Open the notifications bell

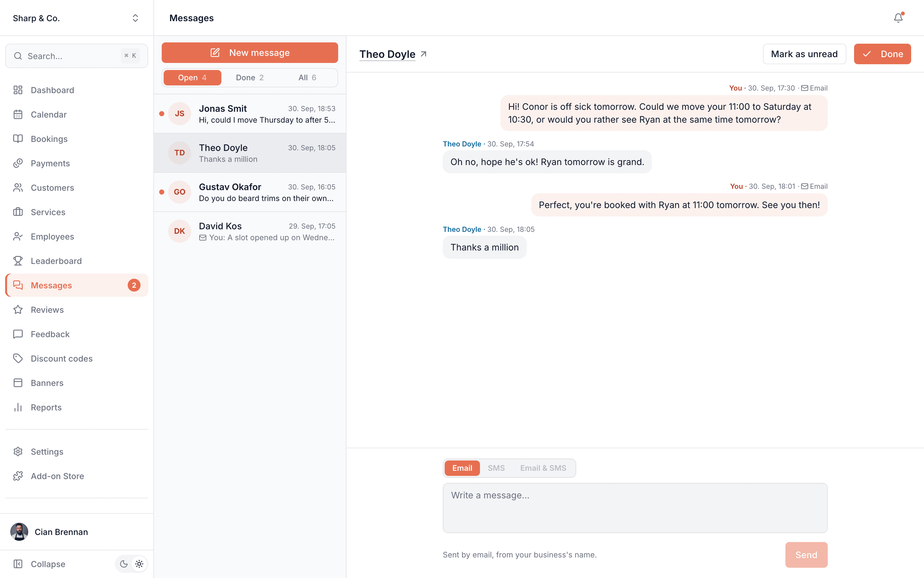tap(898, 18)
